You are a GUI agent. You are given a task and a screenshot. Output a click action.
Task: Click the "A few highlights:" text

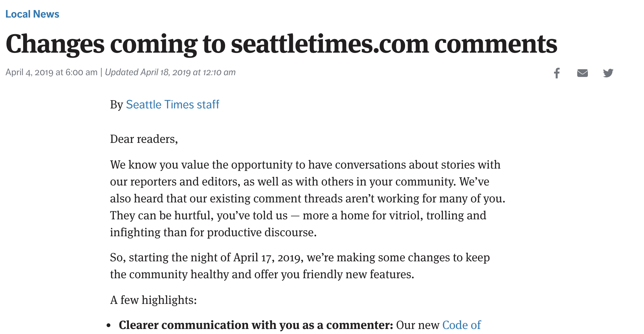153,300
